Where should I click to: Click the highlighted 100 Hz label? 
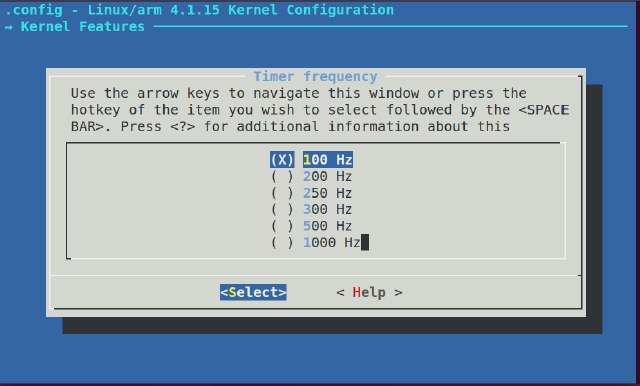pyautogui.click(x=328, y=160)
